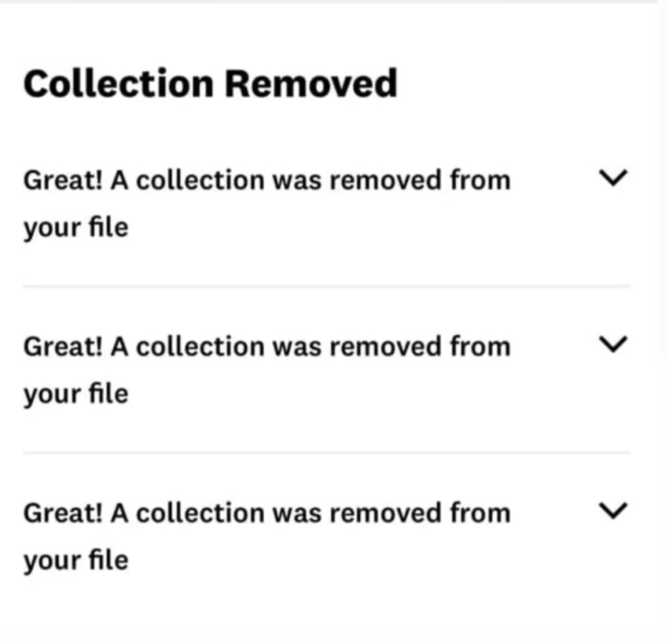Click the first "Great! A collection was removed" message

(x=267, y=180)
